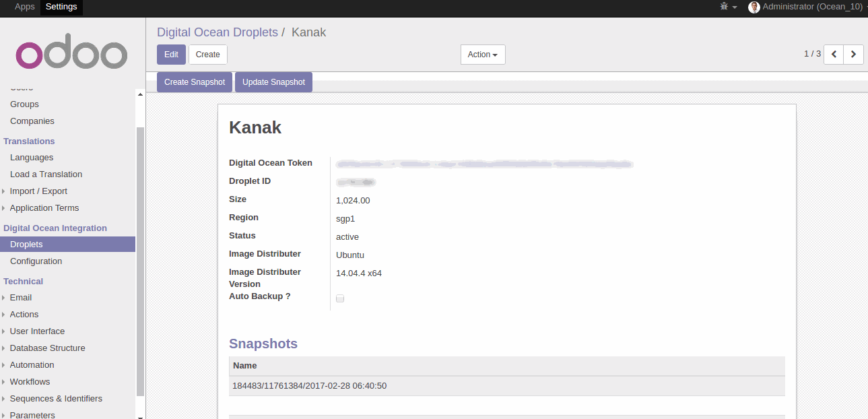Open snapshot 184483/11761384/2017-02-28 06:40:50 row

(507, 386)
